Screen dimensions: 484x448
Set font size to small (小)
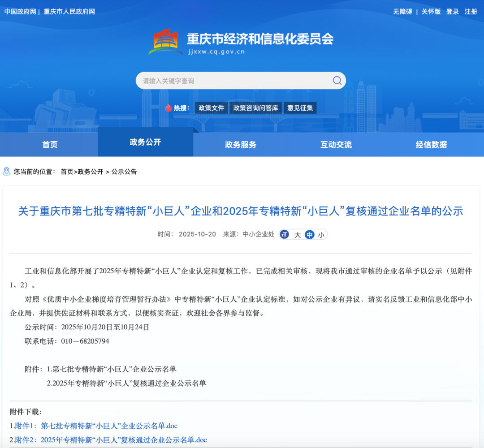(x=321, y=234)
